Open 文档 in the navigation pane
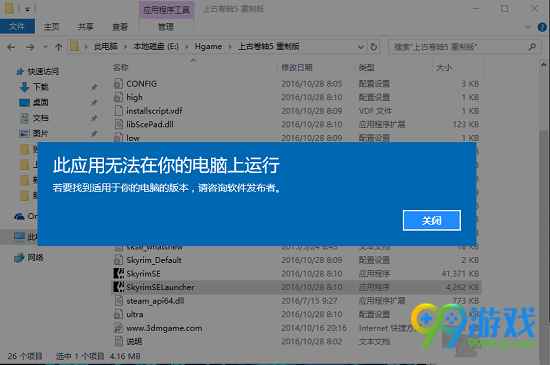Screen dimensions: 550x365 click(41, 118)
